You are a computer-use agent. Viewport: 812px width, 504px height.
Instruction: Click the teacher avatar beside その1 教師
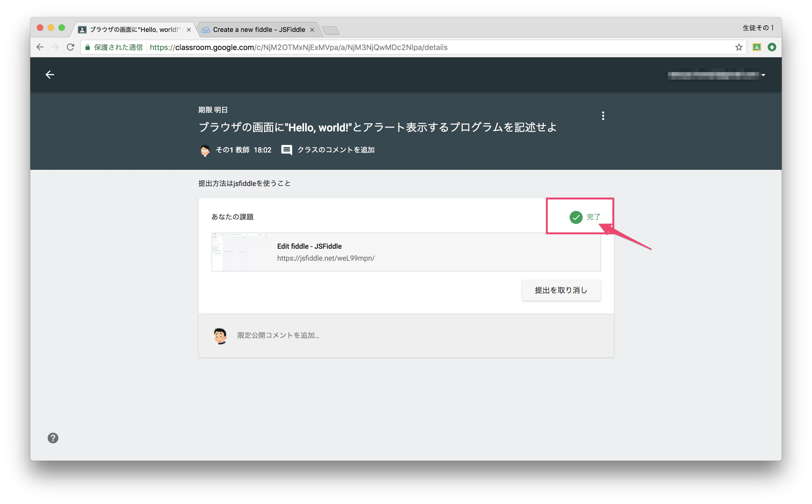pos(205,150)
